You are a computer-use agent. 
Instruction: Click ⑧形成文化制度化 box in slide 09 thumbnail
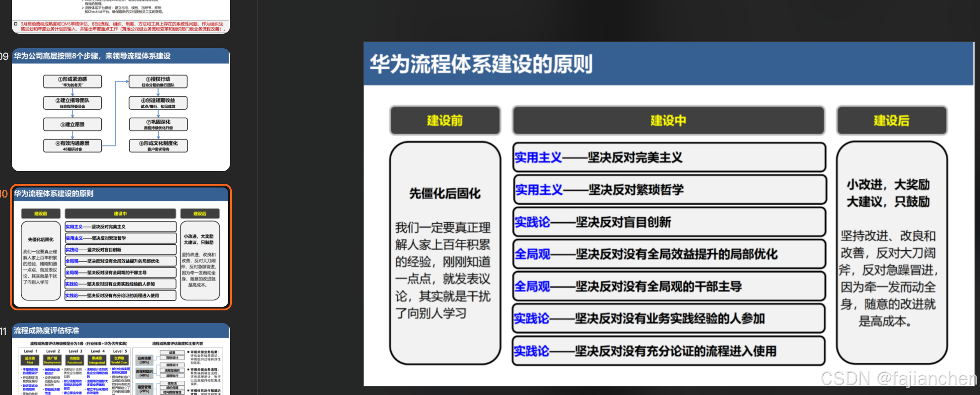click(158, 146)
